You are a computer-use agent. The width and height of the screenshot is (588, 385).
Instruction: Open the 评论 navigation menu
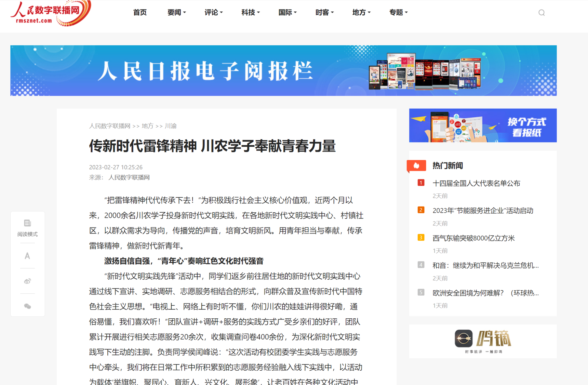(213, 12)
